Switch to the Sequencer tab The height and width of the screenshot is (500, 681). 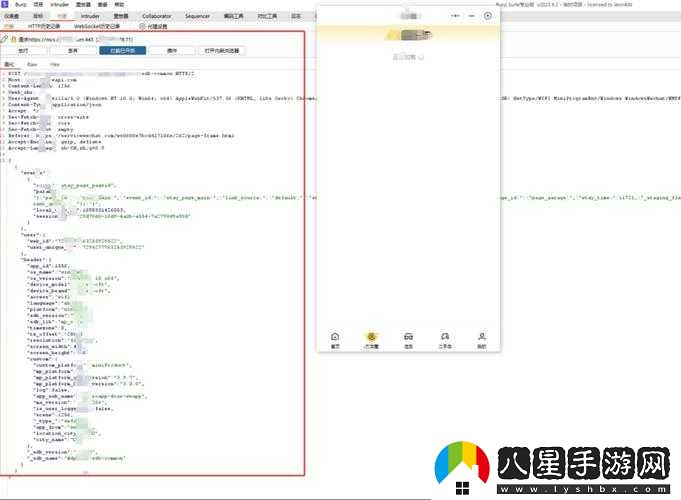[x=198, y=16]
